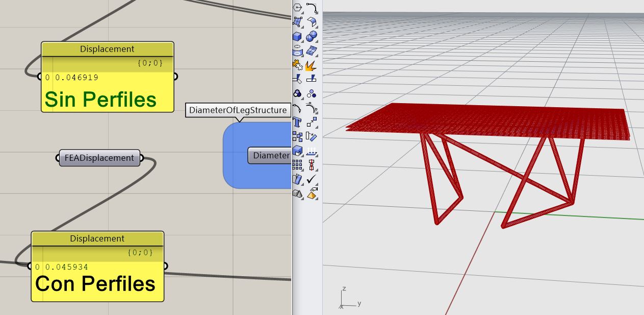Viewport: 644px width, 315px height.
Task: Click the Diameter parameter component
Action: click(x=270, y=155)
